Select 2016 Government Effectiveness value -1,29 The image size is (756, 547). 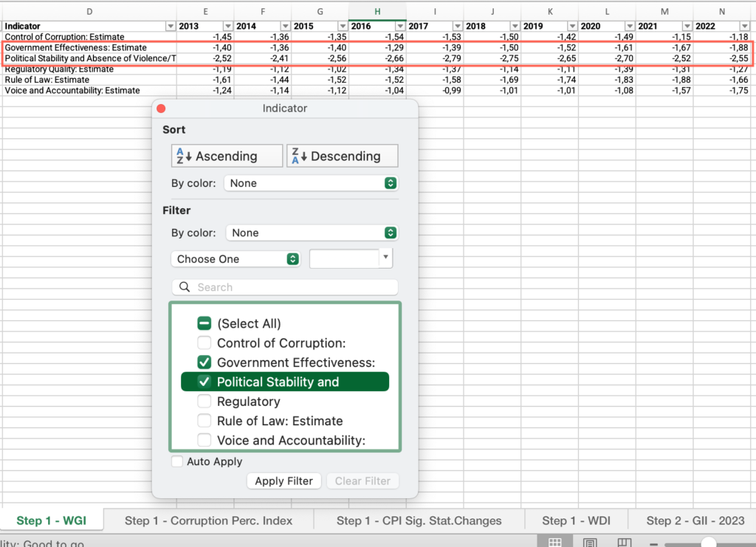(377, 47)
